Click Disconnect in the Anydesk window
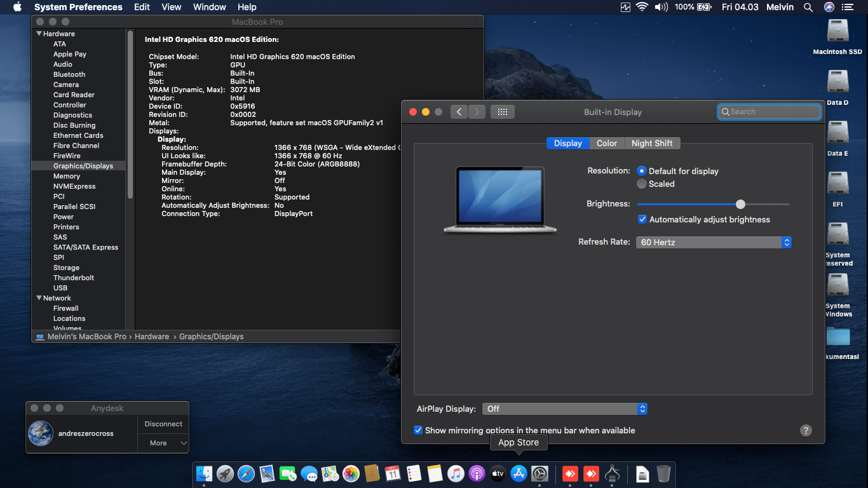 tap(163, 424)
